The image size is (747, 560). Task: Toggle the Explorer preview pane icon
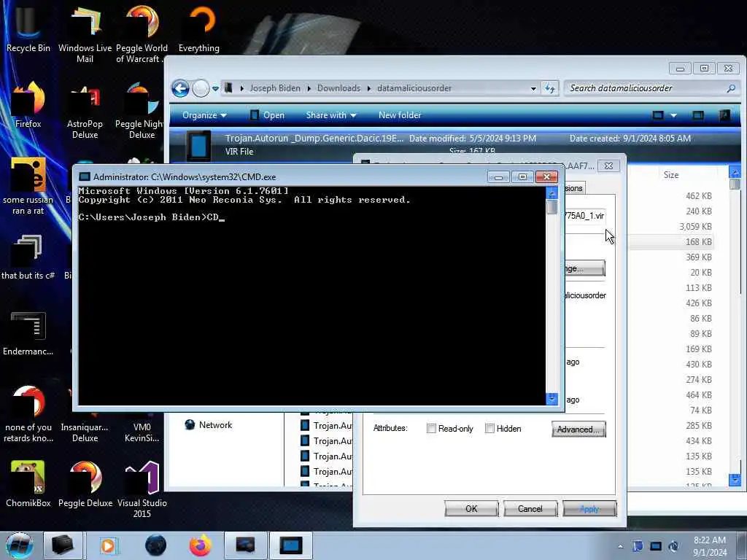(x=698, y=115)
